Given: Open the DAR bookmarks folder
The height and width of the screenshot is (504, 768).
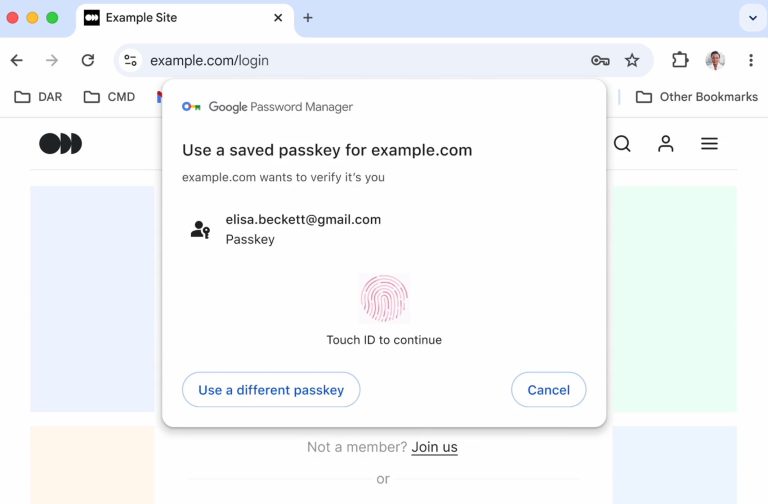Looking at the screenshot, I should pyautogui.click(x=38, y=97).
